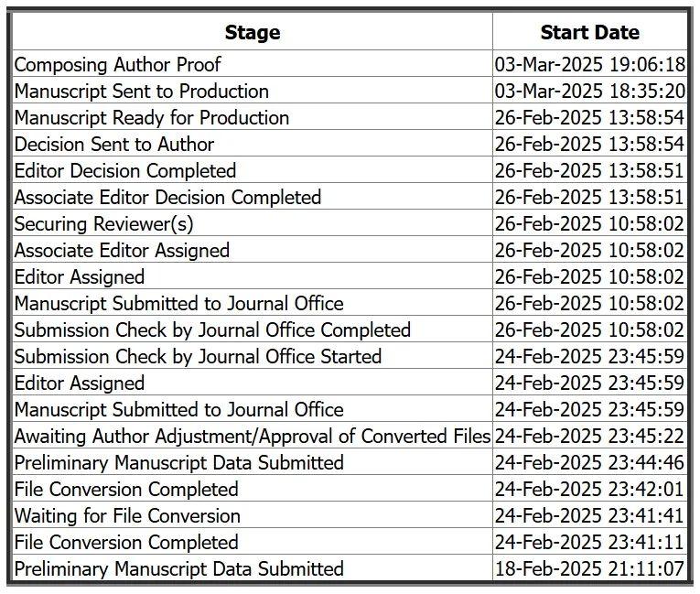This screenshot has width=700, height=594.
Task: Select the 24-Feb-2025 23:42:01 start date
Action: pos(589,489)
